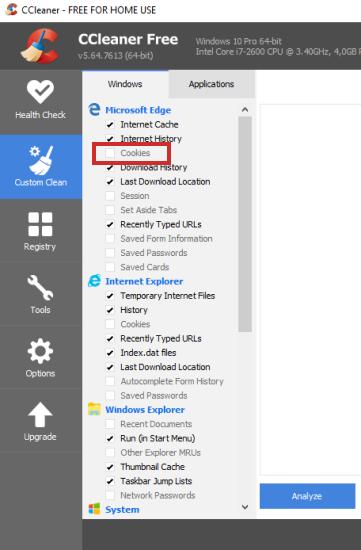Uncheck Edge Download History checkbox
Viewport: 361px width, 550px height.
110,167
